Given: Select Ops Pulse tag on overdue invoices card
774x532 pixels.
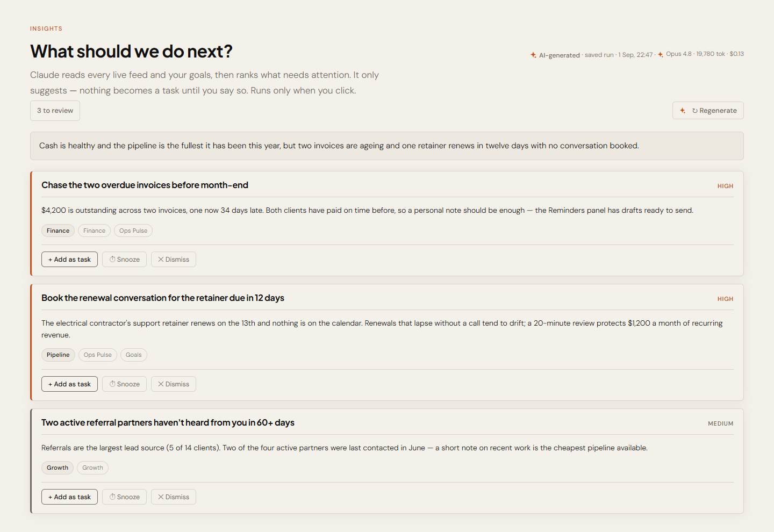Looking at the screenshot, I should (x=133, y=231).
